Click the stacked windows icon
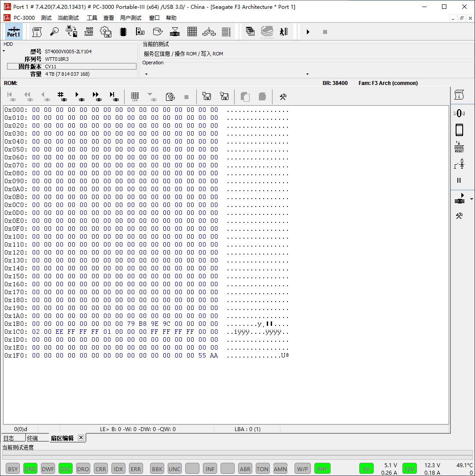Viewport: 475px width, 476px height. point(250,32)
